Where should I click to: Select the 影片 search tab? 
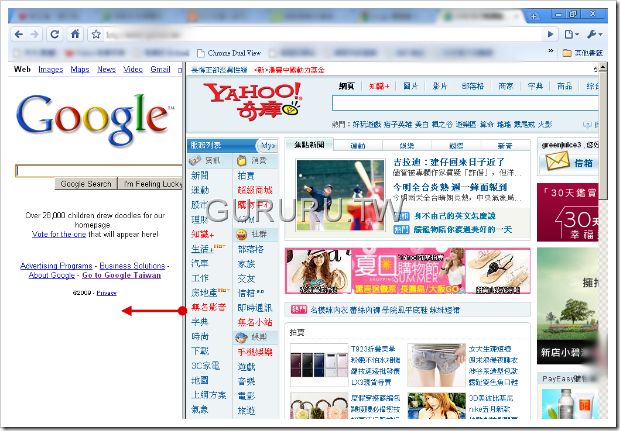439,86
